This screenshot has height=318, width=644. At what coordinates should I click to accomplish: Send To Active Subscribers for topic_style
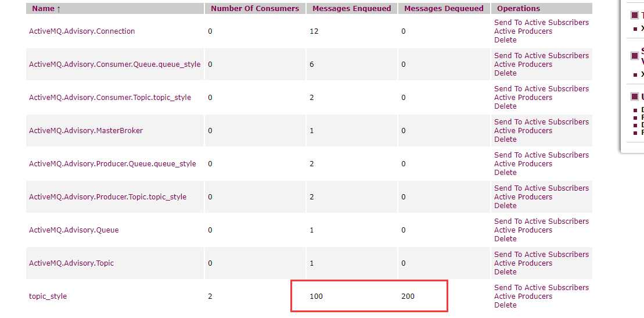pyautogui.click(x=541, y=288)
